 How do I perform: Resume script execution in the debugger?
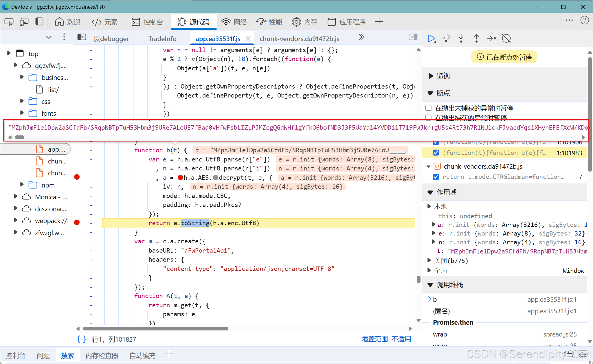432,38
